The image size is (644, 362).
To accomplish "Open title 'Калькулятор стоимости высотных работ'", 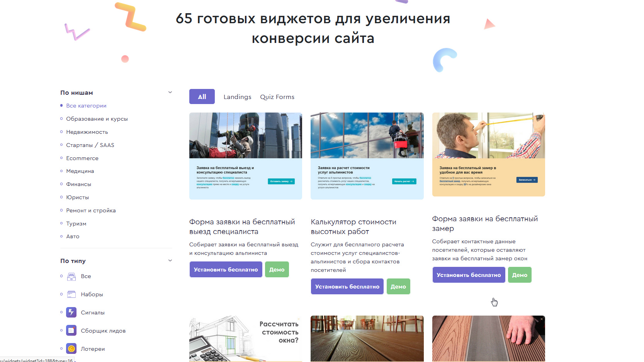I will 353,227.
